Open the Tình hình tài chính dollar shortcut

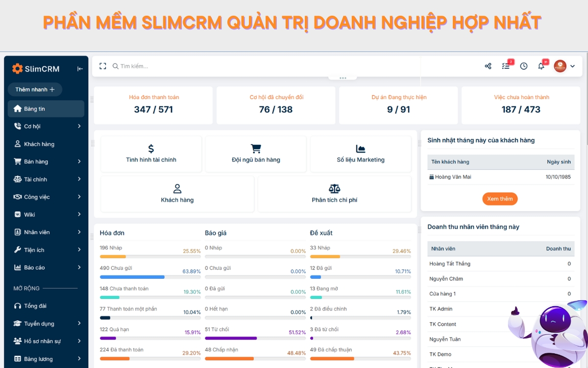pyautogui.click(x=151, y=148)
